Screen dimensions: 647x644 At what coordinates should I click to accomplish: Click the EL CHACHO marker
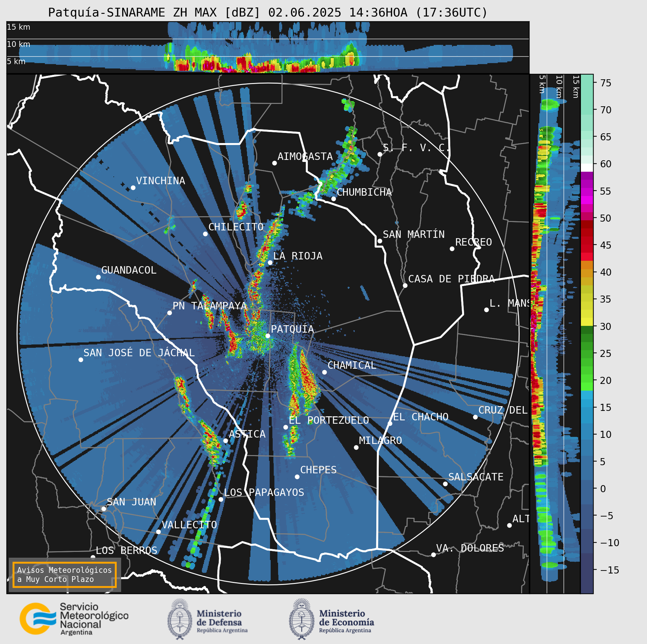click(x=390, y=423)
